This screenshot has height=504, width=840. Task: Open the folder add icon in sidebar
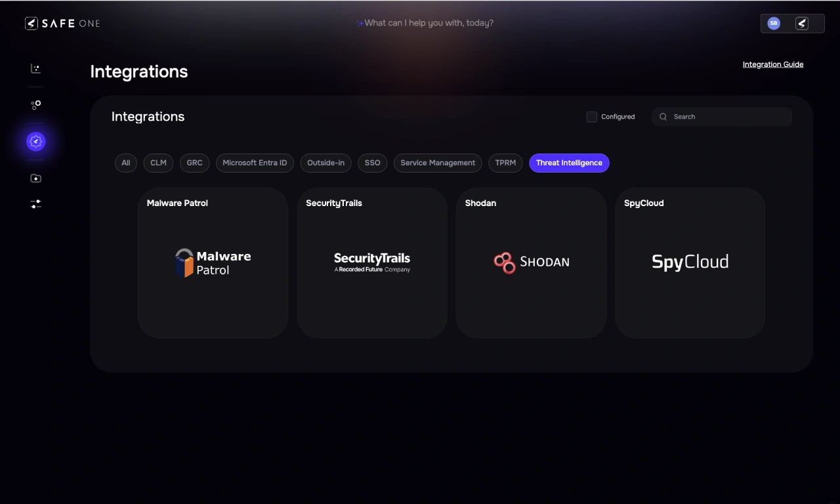tap(36, 178)
